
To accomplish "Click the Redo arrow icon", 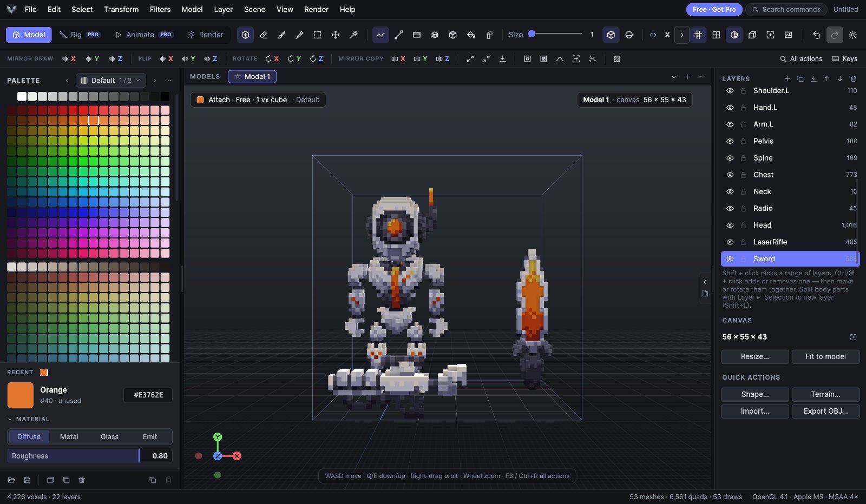I will click(x=835, y=35).
